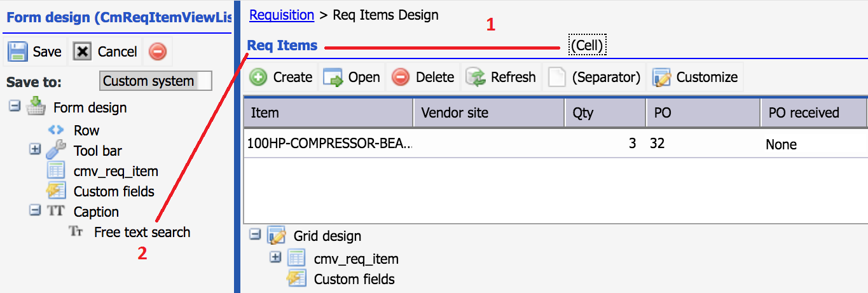Collapse the Caption tree node
Image resolution: width=868 pixels, height=293 pixels.
click(x=34, y=211)
